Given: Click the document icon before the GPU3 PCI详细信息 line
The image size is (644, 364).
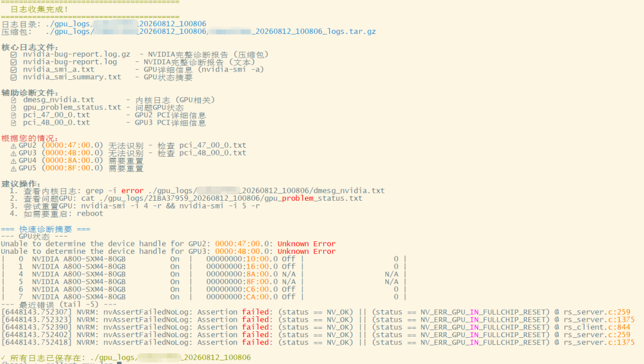Looking at the screenshot, I should pos(14,123).
